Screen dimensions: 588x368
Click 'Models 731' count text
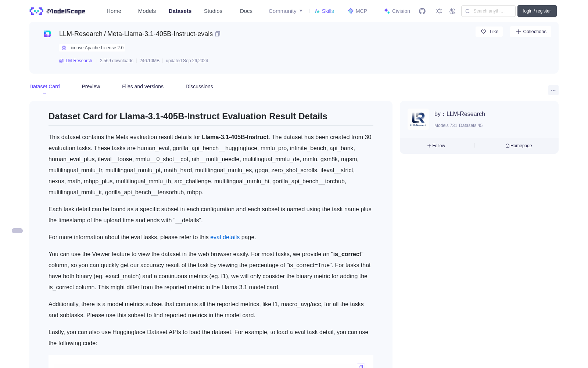(446, 125)
